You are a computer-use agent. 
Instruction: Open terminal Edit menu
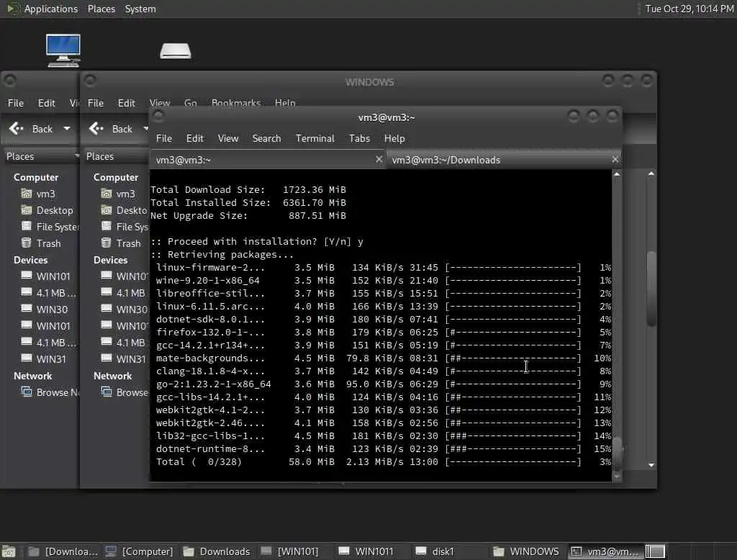(x=194, y=138)
